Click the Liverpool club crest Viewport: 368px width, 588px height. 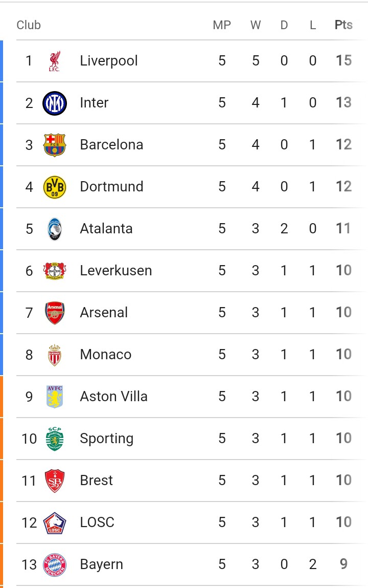click(55, 61)
